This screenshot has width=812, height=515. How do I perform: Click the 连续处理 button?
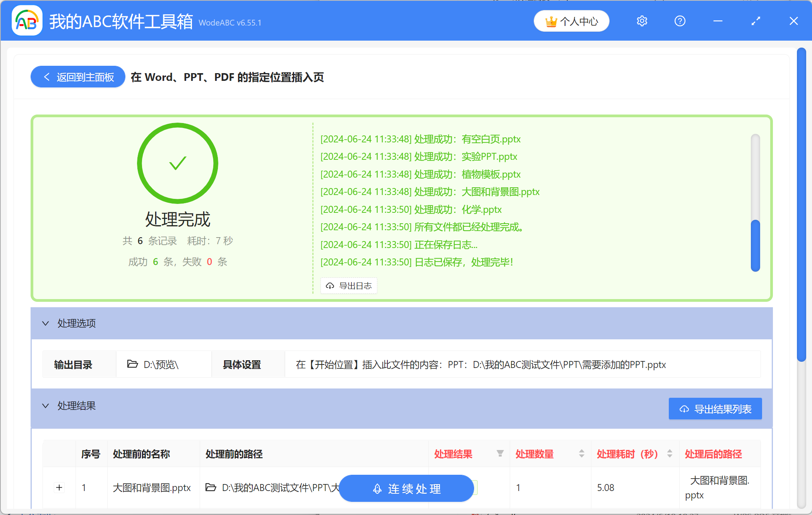tap(406, 488)
